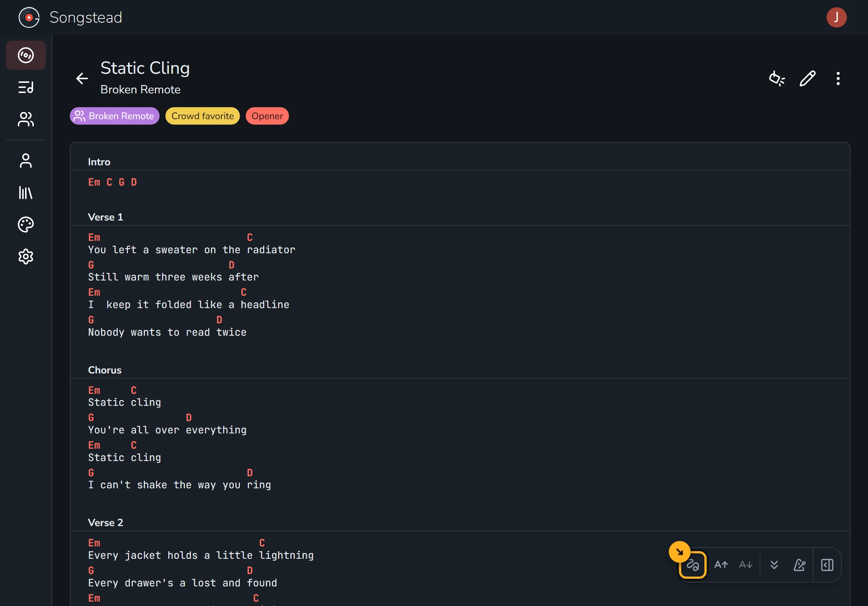Click the Intro chord line Em C G D
868x606 pixels.
113,182
